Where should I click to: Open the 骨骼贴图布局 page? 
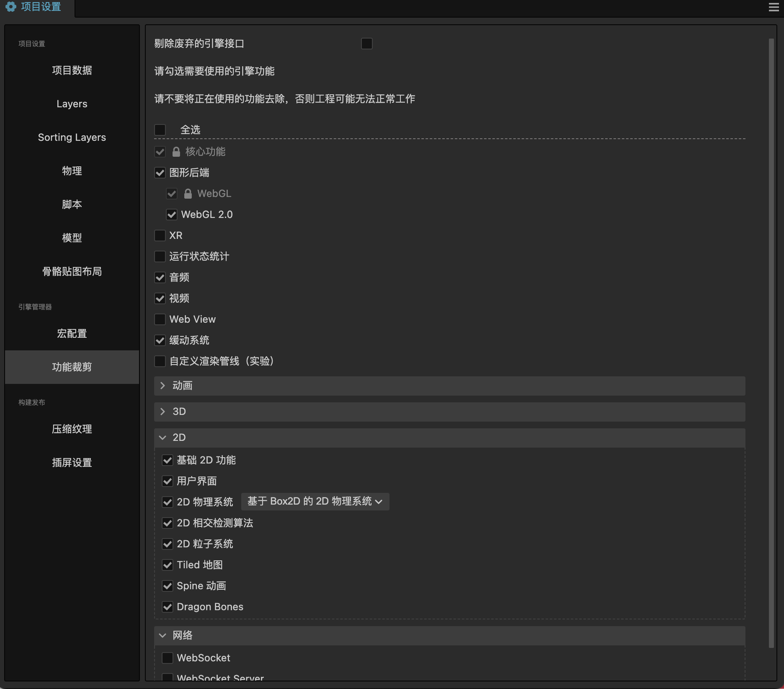[72, 272]
